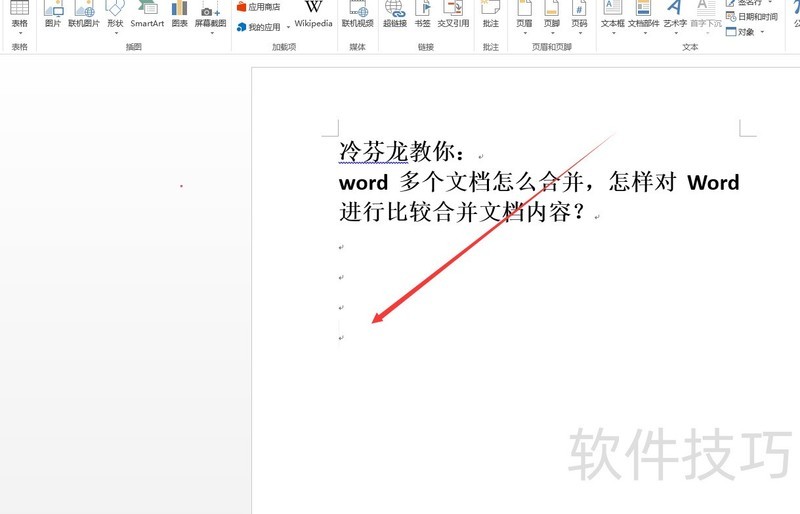800x514 pixels.
Task: Open the 文本框 text box dropdown
Action: click(613, 17)
